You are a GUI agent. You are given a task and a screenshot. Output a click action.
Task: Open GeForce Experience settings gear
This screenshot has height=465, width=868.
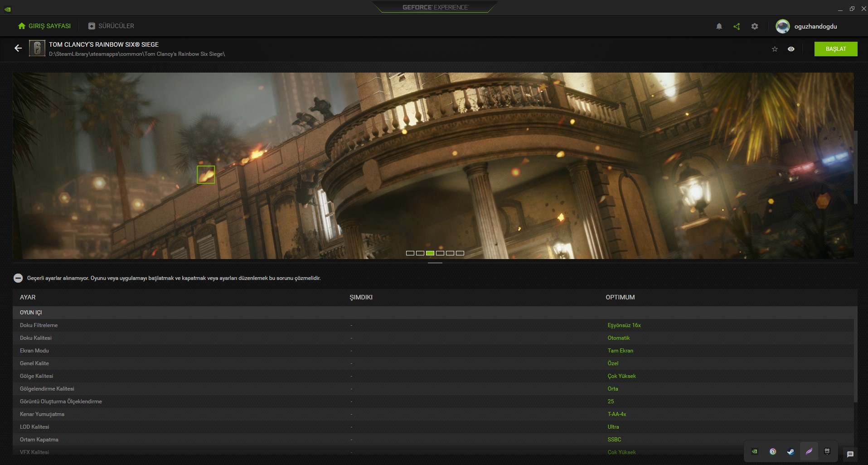point(755,26)
